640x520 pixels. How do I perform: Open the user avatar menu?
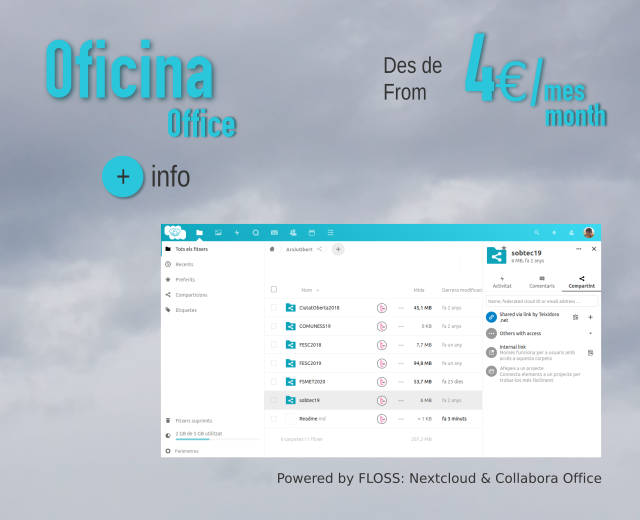pyautogui.click(x=589, y=233)
